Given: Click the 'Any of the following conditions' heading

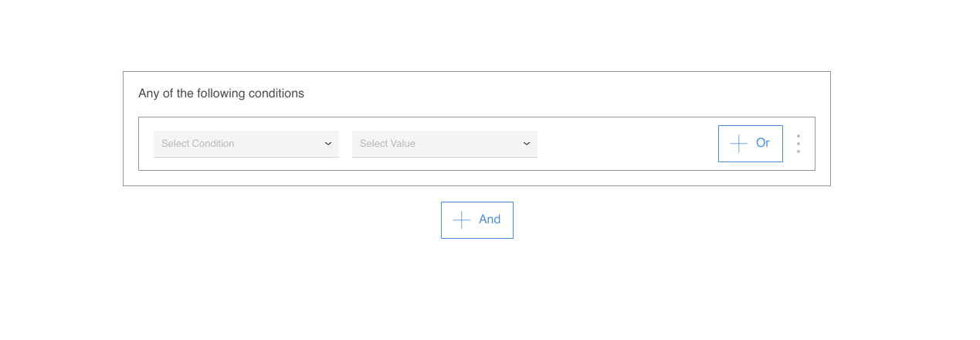Looking at the screenshot, I should tap(221, 93).
